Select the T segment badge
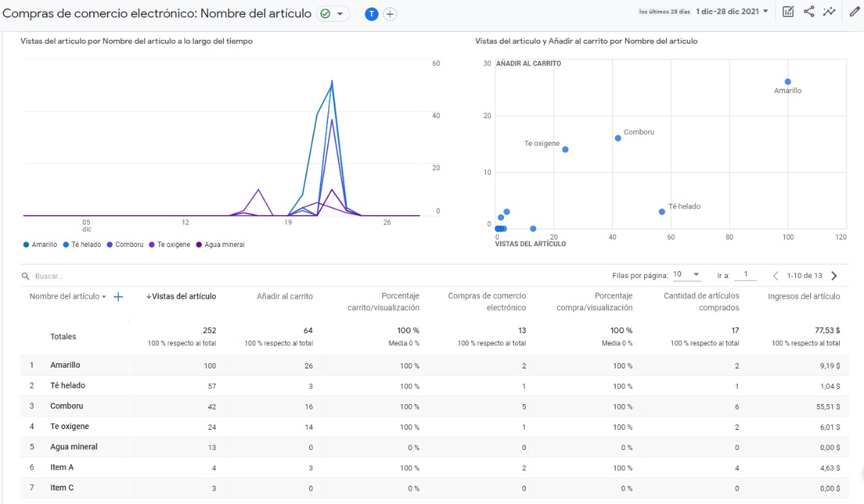Screen dimensions: 864x504 tap(371, 14)
